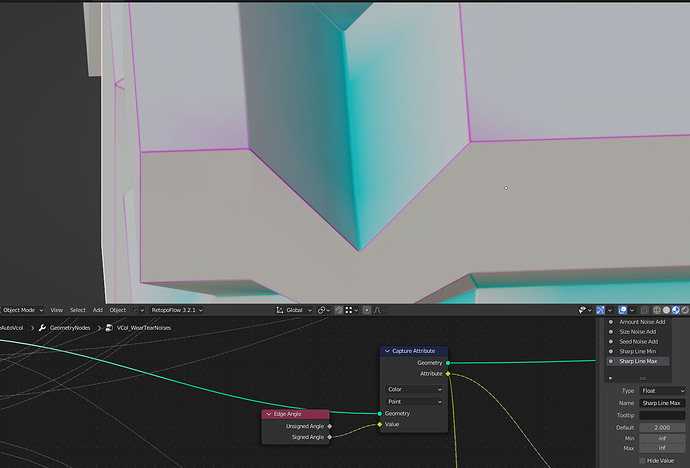Switch to rendered shading mode
690x468 pixels.
click(685, 310)
